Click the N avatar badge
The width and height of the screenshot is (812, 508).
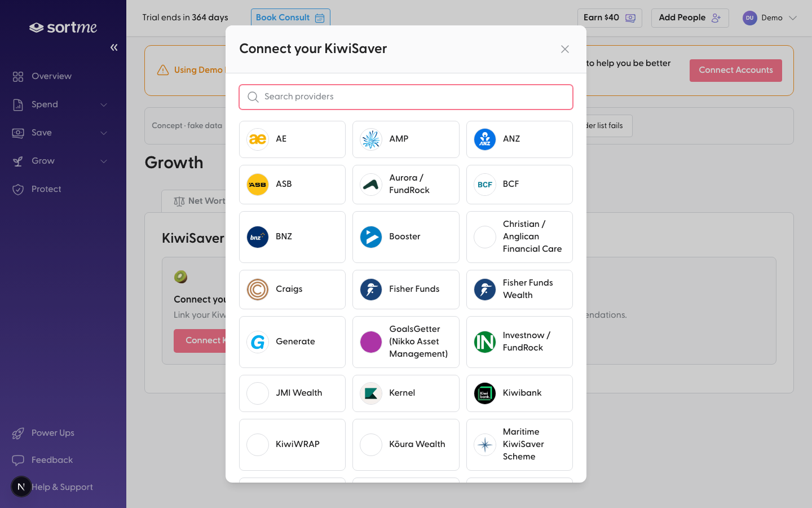coord(21,487)
